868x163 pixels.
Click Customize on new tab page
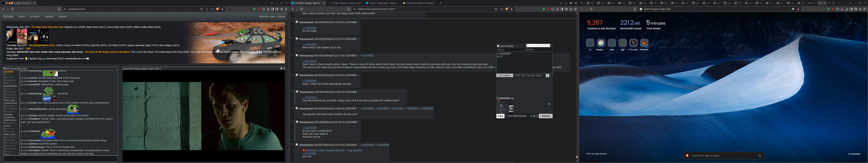click(x=854, y=154)
